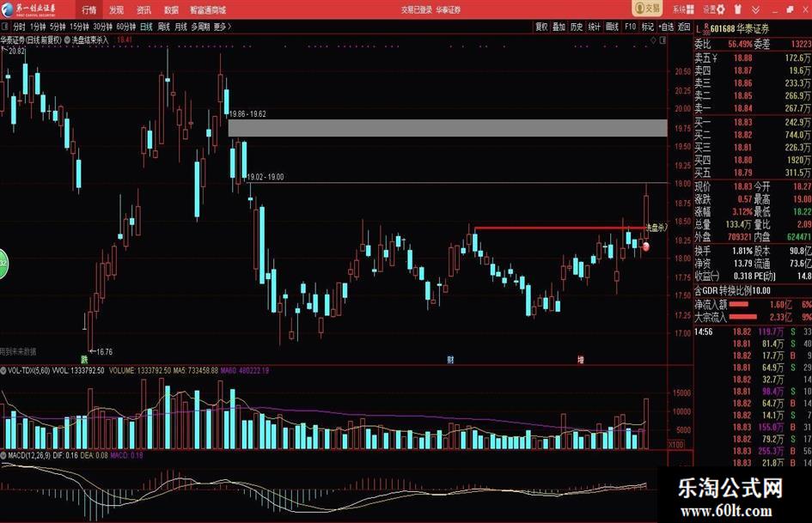Click 含GDR 转换比例10.00 row
This screenshot has height=523, width=812.
click(x=732, y=290)
